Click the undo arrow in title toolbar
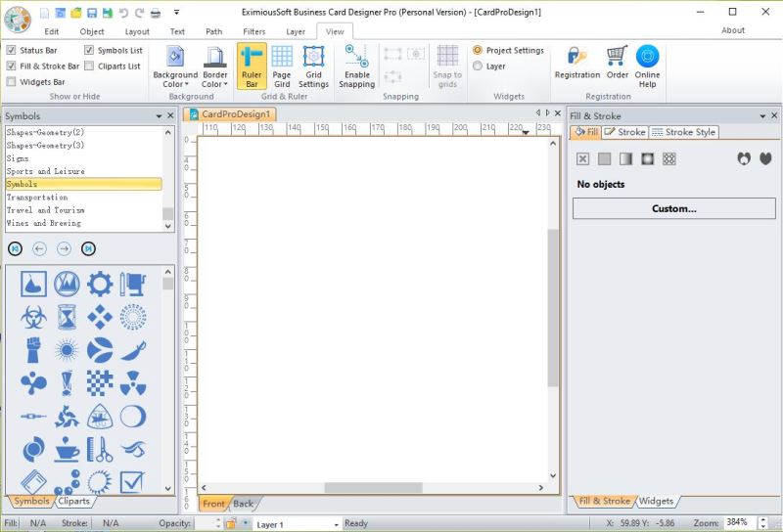 coord(124,13)
